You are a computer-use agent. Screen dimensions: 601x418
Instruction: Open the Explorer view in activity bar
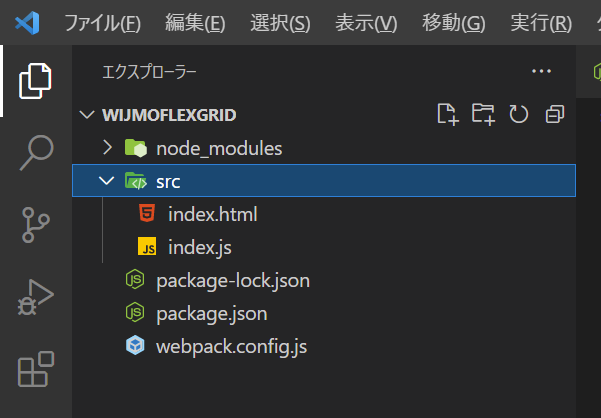pos(35,81)
